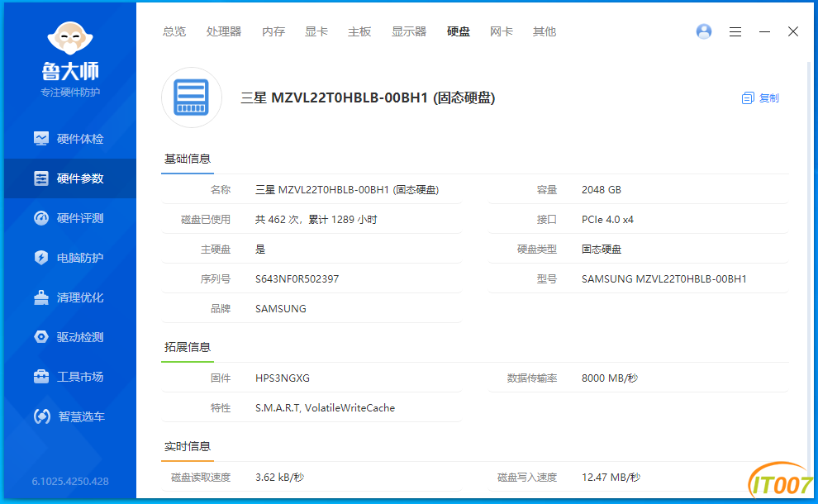Click the 专注硬件防护 slogan text
This screenshot has width=818, height=504.
coord(70,93)
